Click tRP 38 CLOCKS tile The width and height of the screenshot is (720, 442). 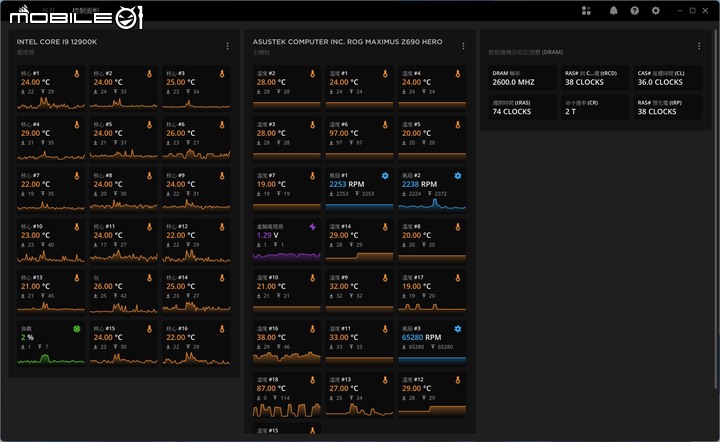click(x=668, y=107)
